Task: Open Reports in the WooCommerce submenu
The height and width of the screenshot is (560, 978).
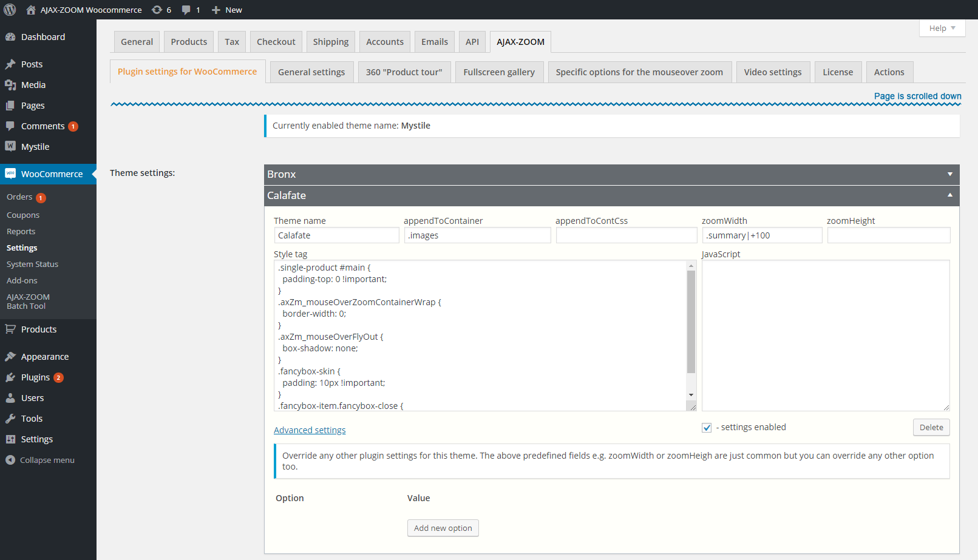Action: (21, 232)
